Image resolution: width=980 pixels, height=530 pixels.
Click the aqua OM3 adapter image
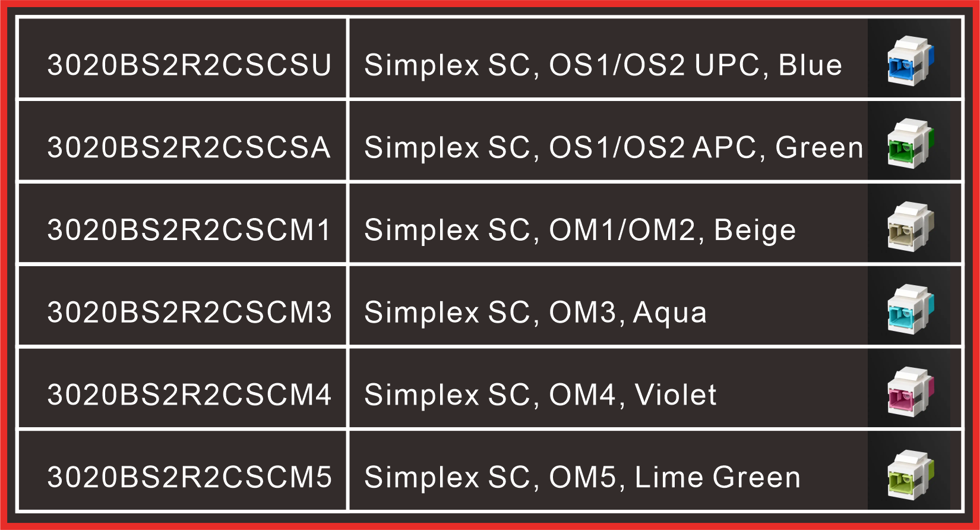click(910, 308)
